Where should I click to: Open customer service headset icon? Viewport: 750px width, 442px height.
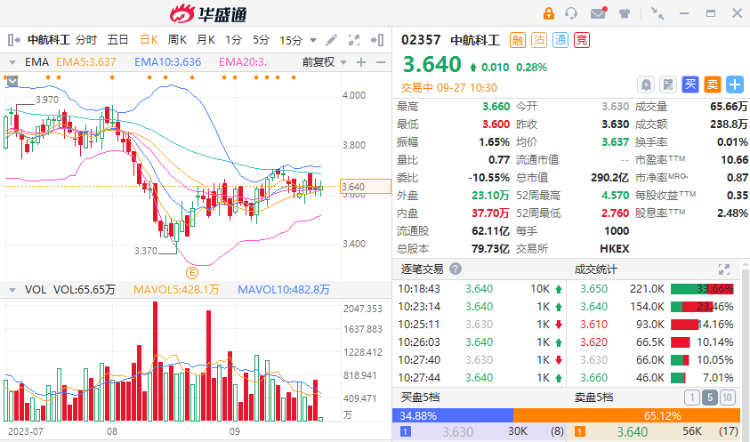(571, 13)
